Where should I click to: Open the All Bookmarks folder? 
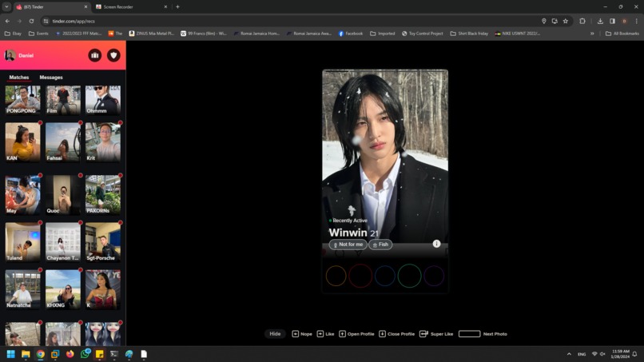(x=622, y=34)
